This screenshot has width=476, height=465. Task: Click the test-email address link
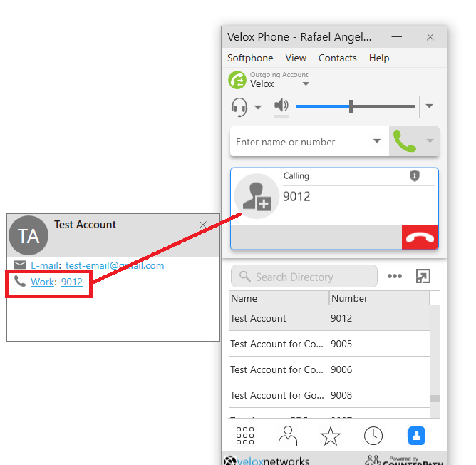coord(115,265)
